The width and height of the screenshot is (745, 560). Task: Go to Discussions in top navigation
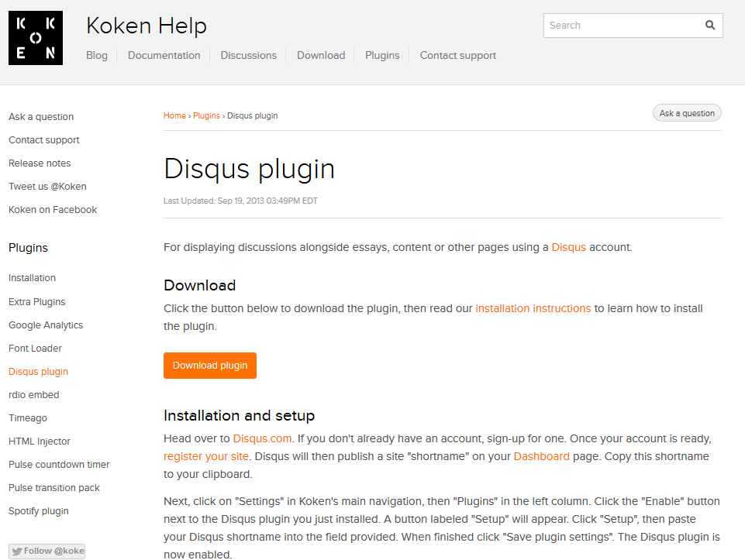249,56
